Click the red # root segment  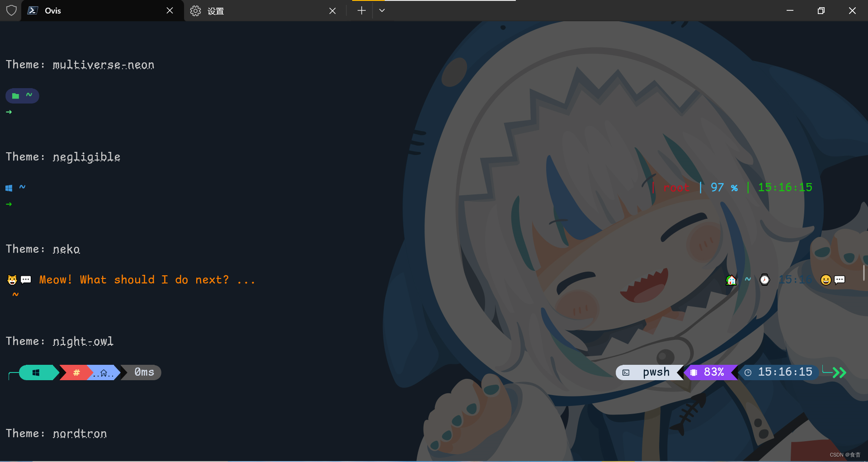(x=76, y=372)
